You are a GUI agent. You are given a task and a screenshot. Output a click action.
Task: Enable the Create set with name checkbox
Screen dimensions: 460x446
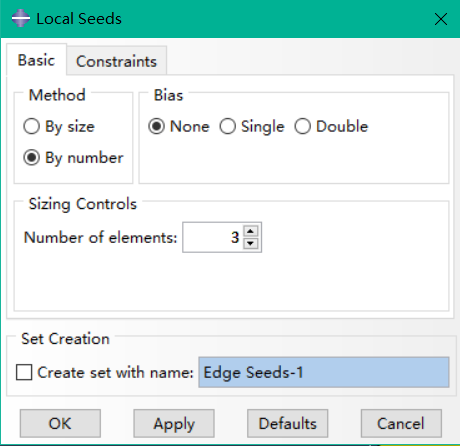coord(24,372)
